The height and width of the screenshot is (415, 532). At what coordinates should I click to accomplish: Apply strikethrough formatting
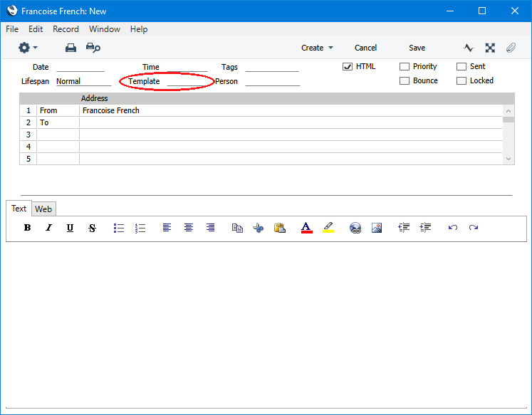tap(92, 228)
